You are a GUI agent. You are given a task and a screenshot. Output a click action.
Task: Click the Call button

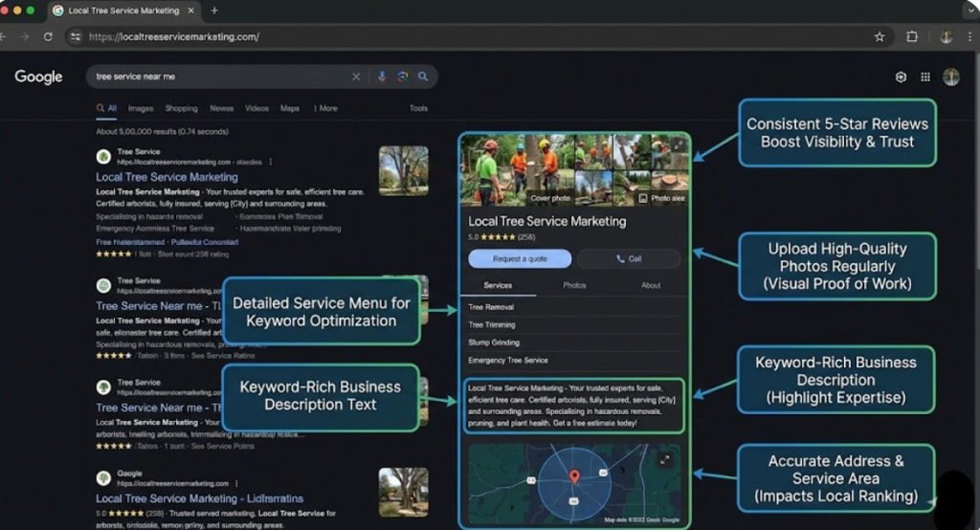click(629, 258)
